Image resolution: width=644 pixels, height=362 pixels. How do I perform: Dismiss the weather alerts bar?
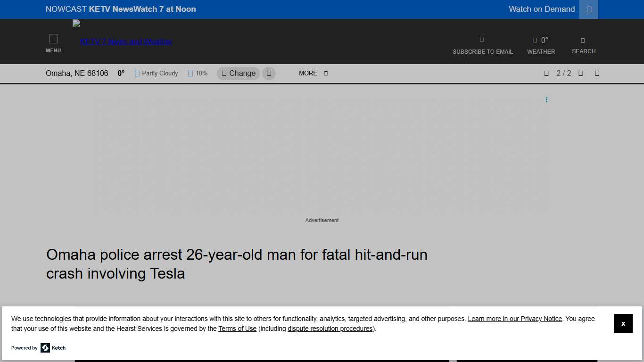pos(597,73)
